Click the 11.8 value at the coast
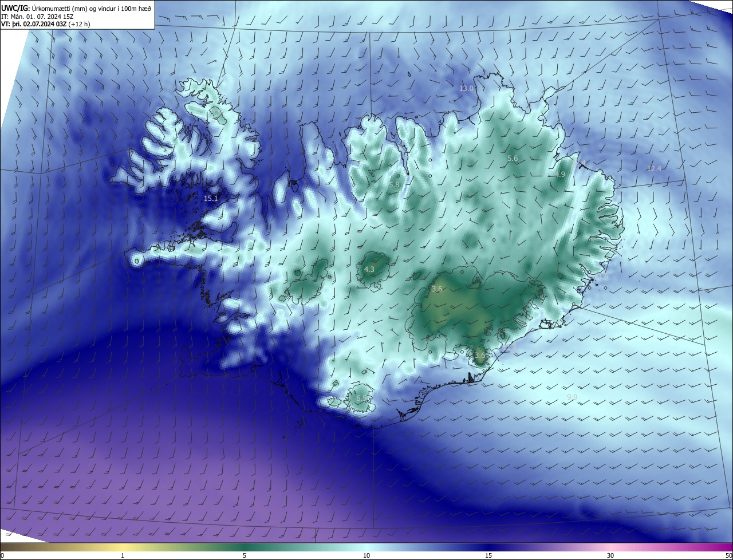The width and height of the screenshot is (733, 560). tap(510, 347)
